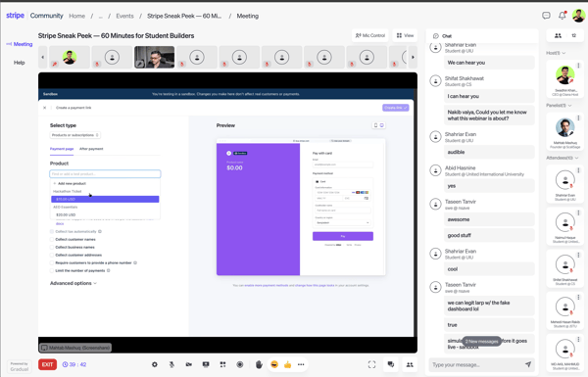Switch preview to mobile view icon
Screen dimensions: 588x377
tap(375, 125)
